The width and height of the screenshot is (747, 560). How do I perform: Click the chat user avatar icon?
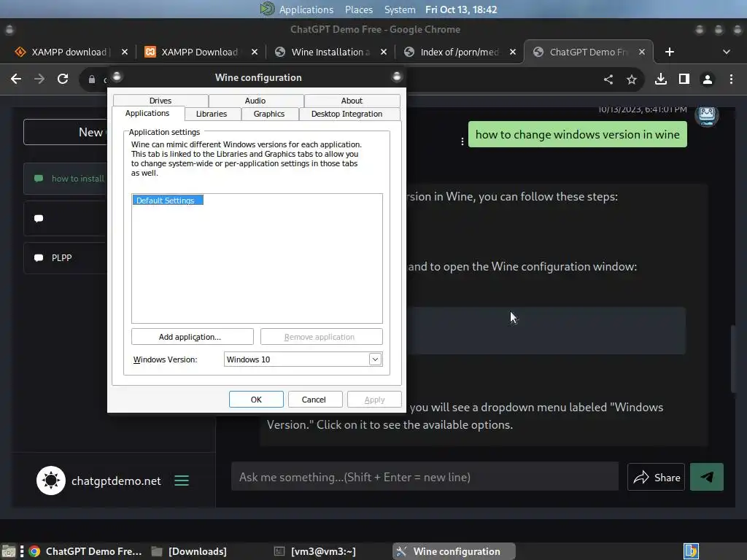point(706,116)
